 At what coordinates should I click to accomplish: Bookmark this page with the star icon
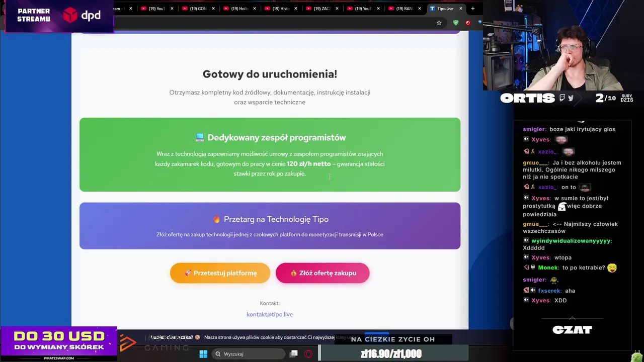439,23
